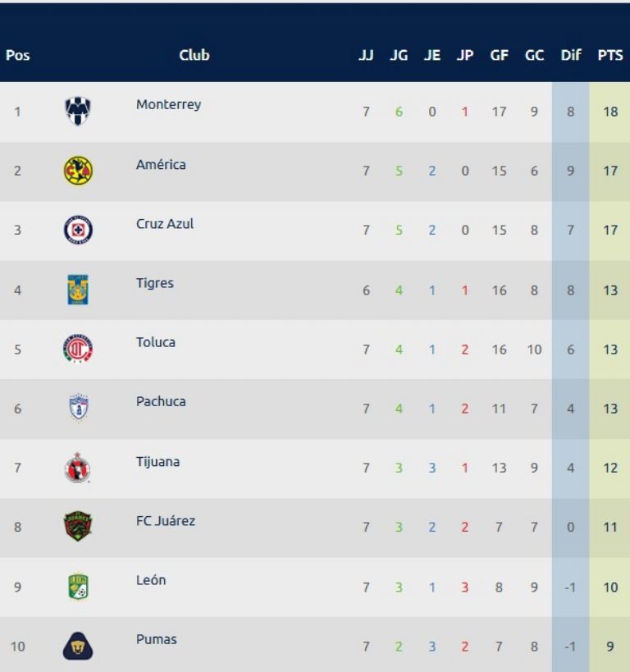This screenshot has width=630, height=672.
Task: Click the FC Juárez team badge
Action: [78, 527]
